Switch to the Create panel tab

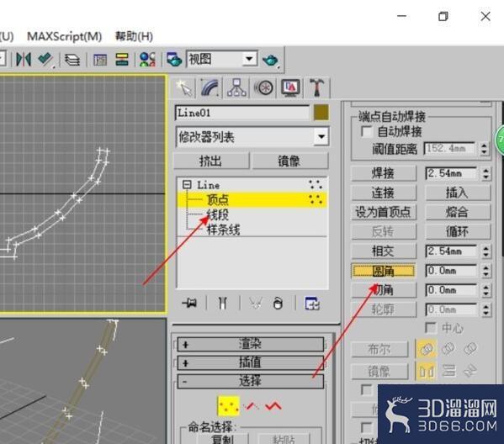tap(184, 87)
